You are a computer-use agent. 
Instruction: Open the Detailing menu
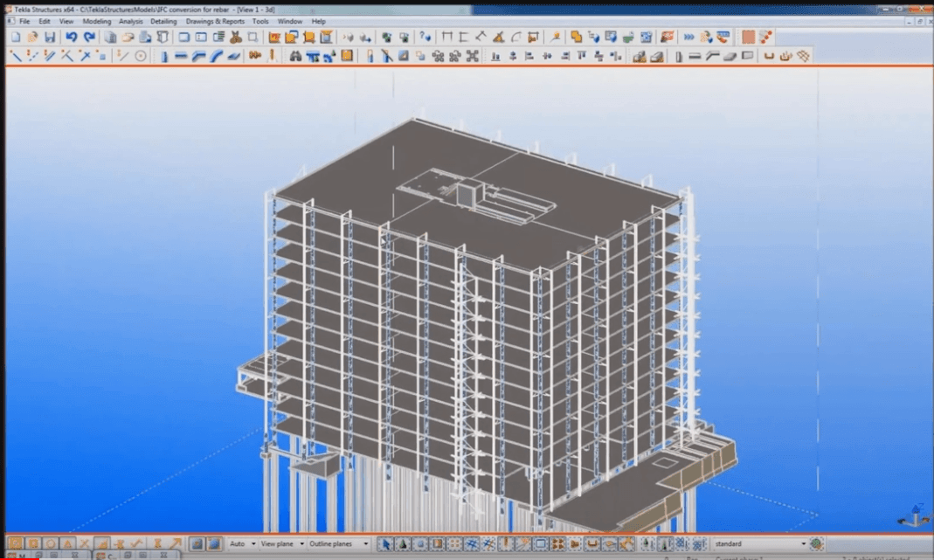pyautogui.click(x=163, y=22)
